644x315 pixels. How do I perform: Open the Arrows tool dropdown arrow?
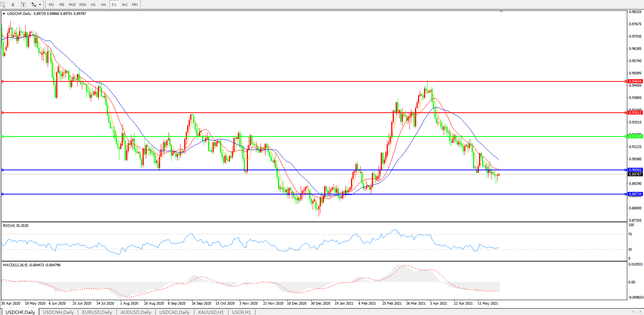click(40, 5)
